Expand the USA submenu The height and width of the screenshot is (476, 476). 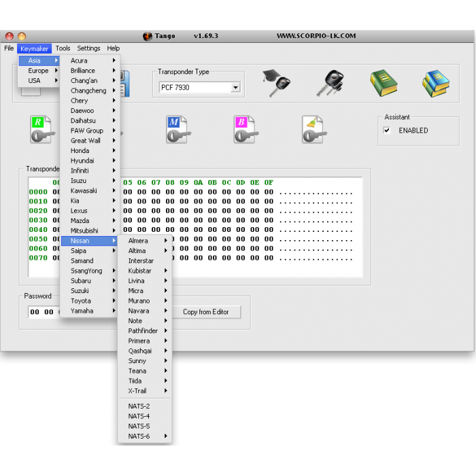coord(39,81)
